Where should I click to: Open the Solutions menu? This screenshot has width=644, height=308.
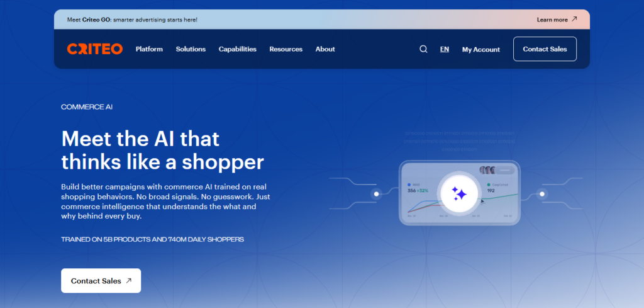tap(191, 49)
